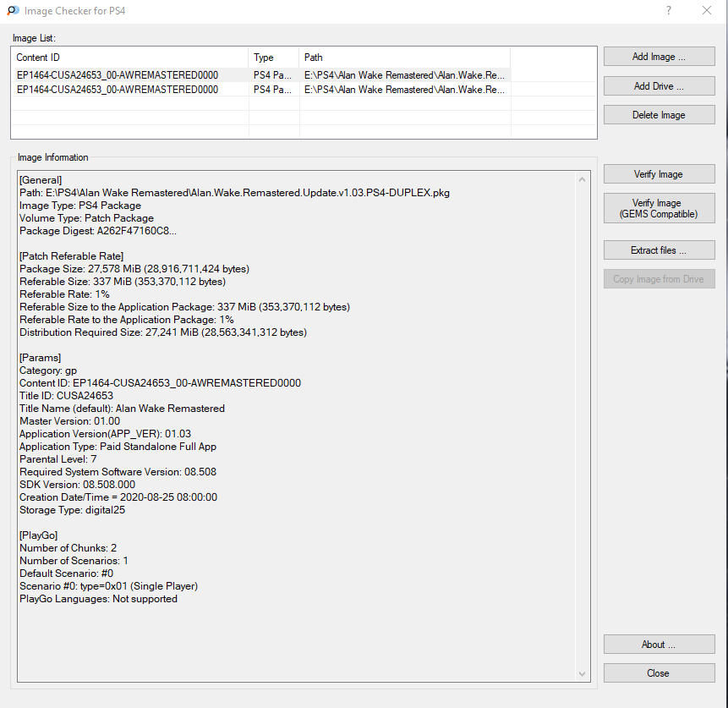Click the Storage Type: digital25 line
Image resolution: width=728 pixels, height=708 pixels.
(73, 510)
